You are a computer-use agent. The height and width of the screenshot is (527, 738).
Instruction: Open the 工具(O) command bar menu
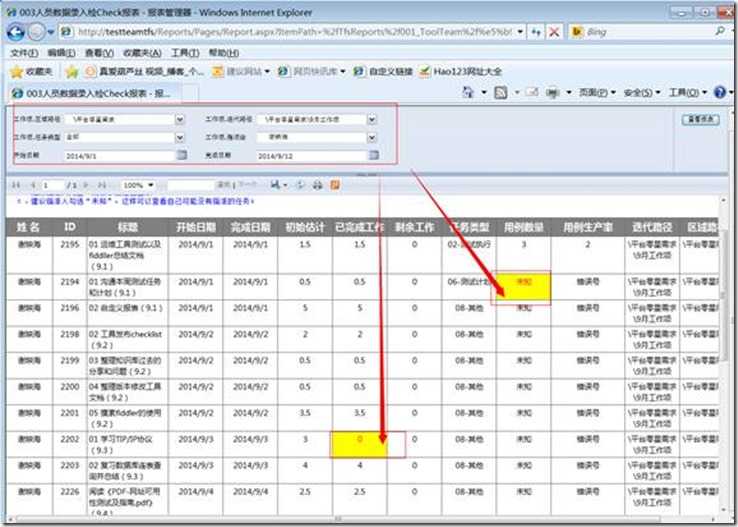[688, 92]
